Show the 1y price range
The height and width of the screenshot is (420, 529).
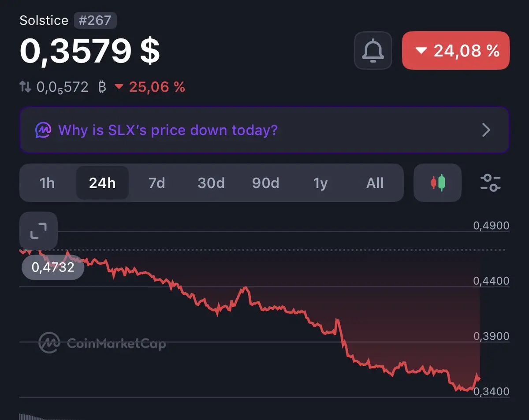pyautogui.click(x=320, y=182)
